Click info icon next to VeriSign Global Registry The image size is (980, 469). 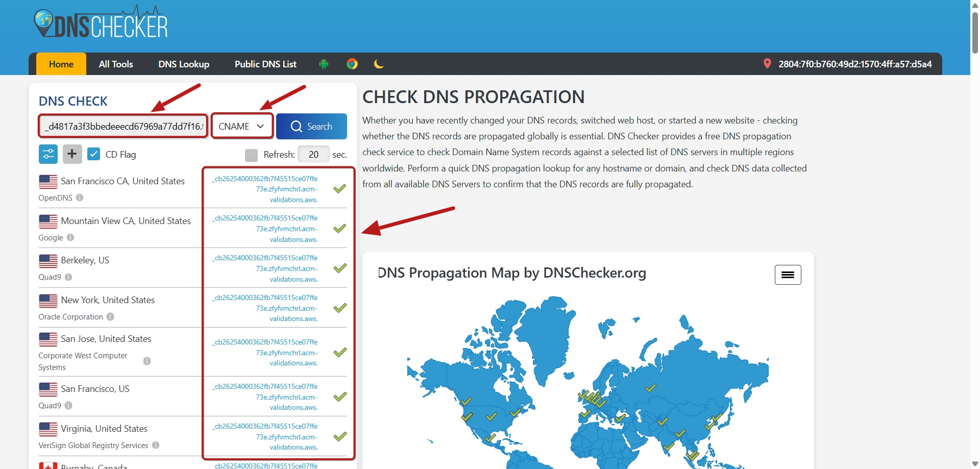[156, 446]
